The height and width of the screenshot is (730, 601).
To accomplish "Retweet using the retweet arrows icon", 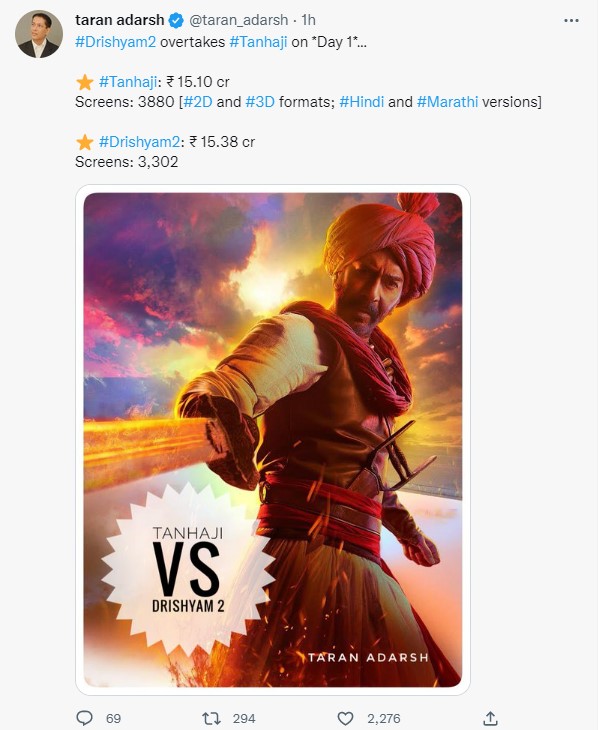I will pos(211,718).
